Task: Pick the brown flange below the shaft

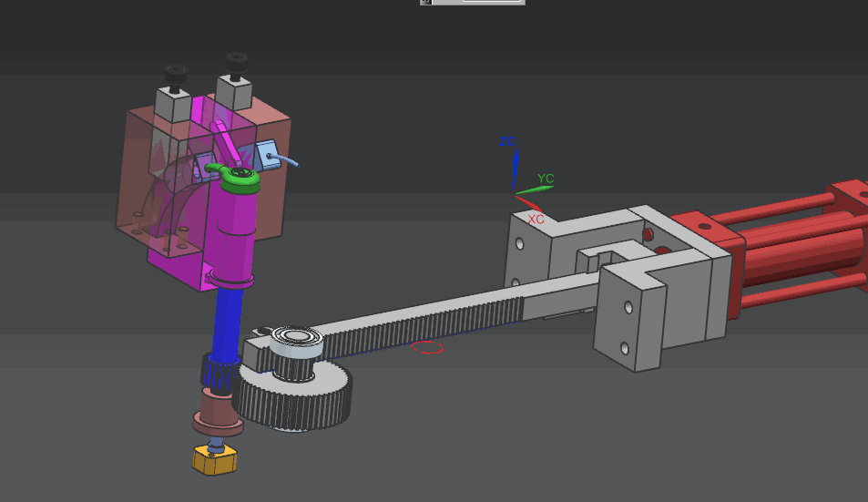Action: click(217, 415)
